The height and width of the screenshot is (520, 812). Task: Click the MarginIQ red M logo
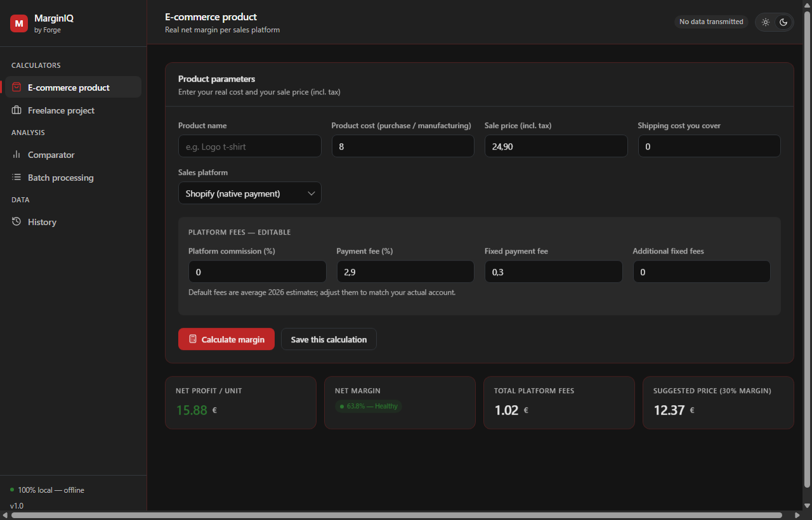click(x=19, y=23)
